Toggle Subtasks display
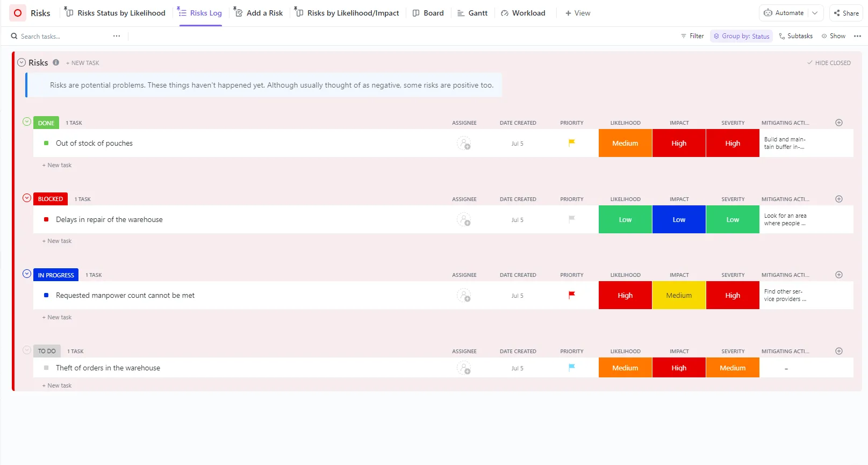Image resolution: width=868 pixels, height=465 pixels. (796, 36)
